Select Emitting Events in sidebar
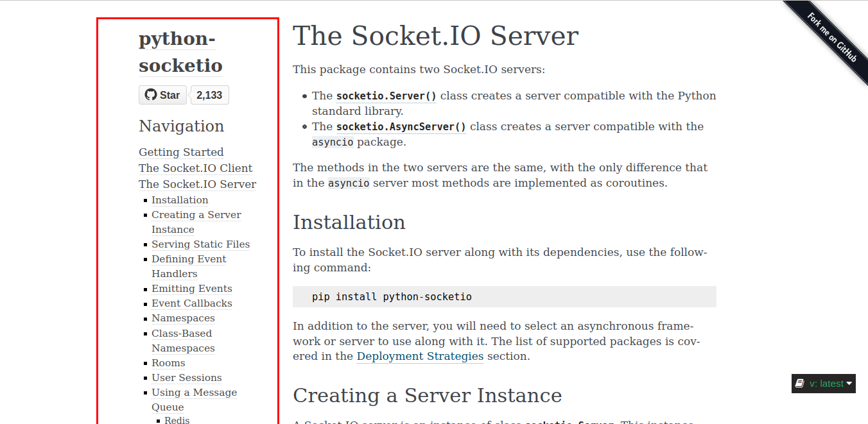Viewport: 868px width, 424px height. coord(192,289)
